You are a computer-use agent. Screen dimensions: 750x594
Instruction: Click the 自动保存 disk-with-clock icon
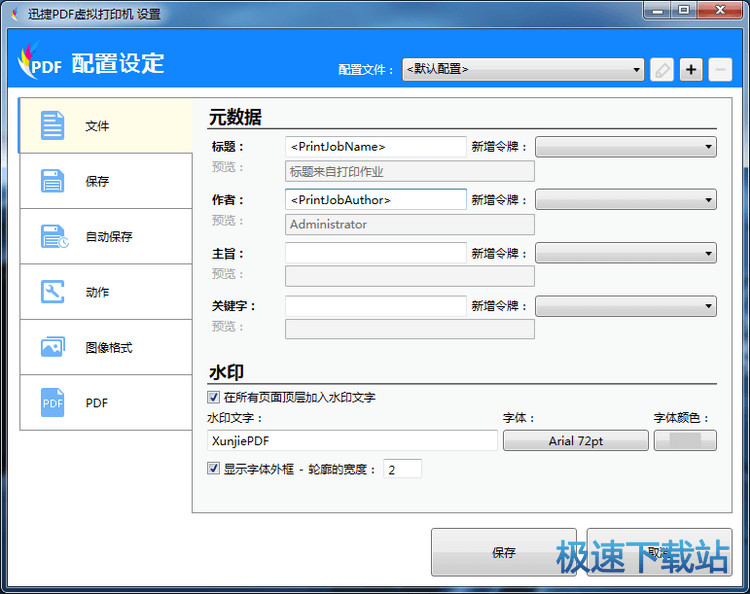pos(54,236)
